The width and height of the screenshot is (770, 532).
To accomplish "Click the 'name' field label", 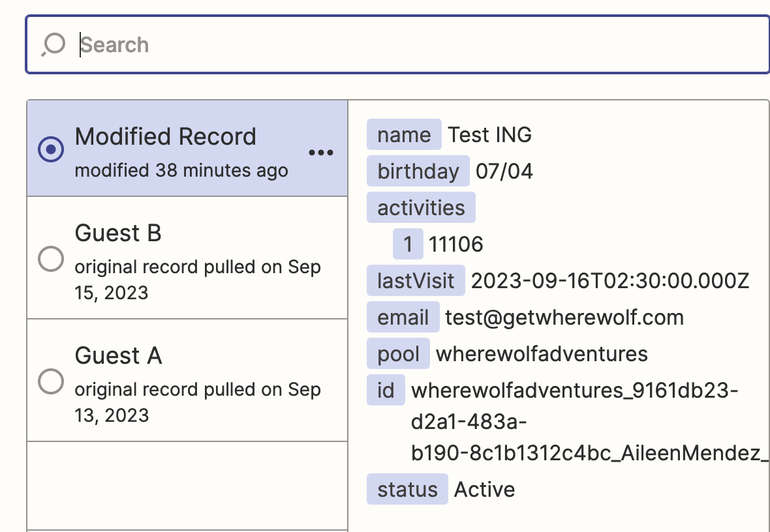I will point(404,134).
